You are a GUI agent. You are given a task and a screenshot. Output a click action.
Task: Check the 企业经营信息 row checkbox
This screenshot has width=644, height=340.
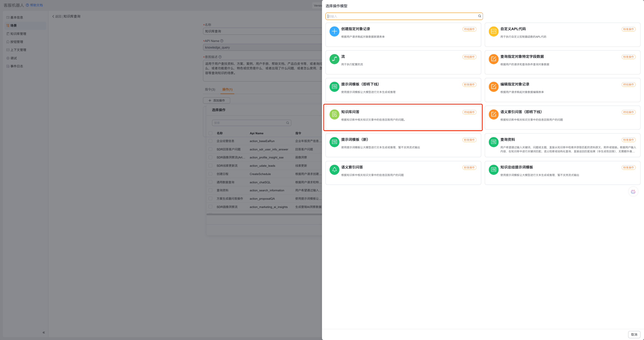coord(211,141)
